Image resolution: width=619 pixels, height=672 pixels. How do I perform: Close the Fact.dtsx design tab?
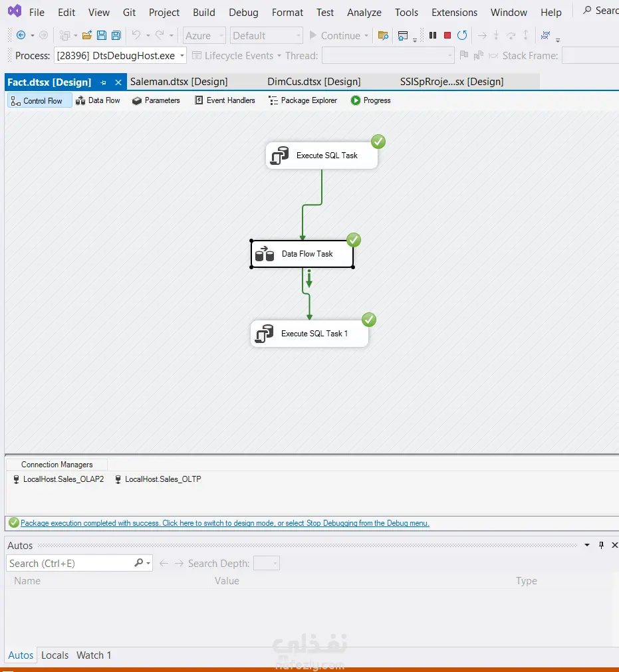pyautogui.click(x=118, y=82)
